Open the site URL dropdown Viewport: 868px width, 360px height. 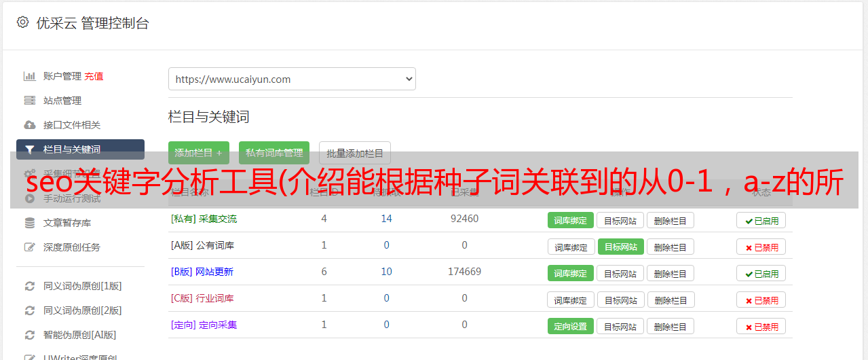(292, 79)
